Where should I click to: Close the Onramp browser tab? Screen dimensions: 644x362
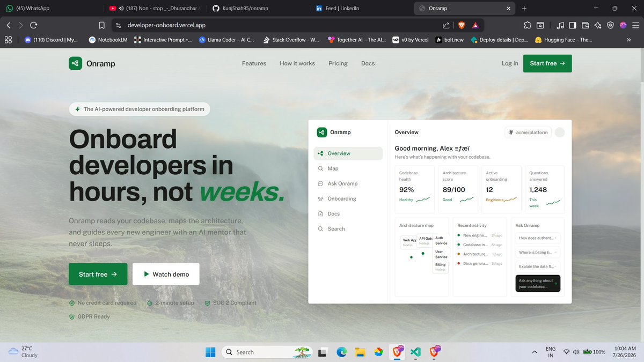tap(508, 8)
